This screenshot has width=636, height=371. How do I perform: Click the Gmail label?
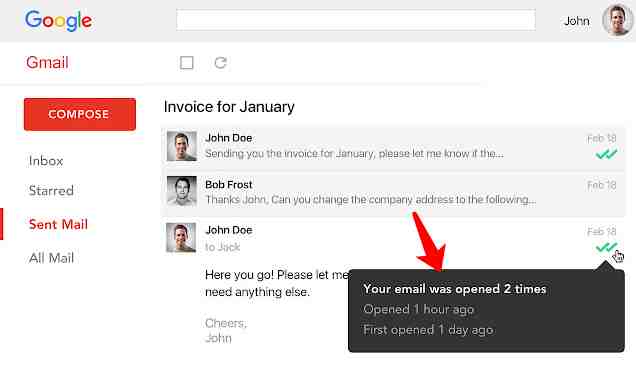point(47,63)
